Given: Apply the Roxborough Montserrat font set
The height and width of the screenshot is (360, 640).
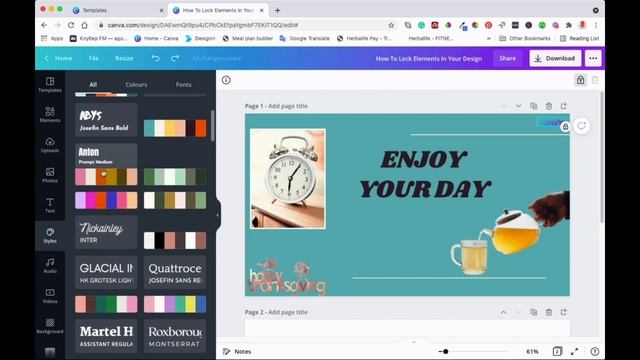Looking at the screenshot, I should point(175,336).
